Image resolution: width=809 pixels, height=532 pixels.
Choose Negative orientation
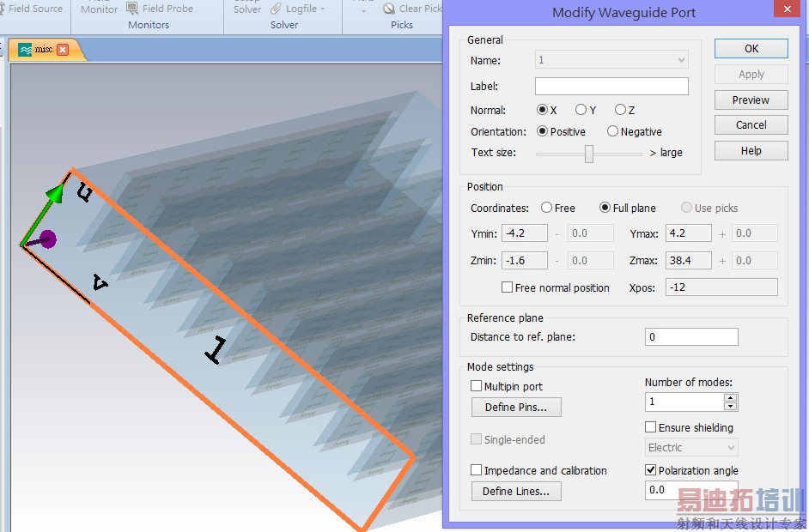coord(612,131)
